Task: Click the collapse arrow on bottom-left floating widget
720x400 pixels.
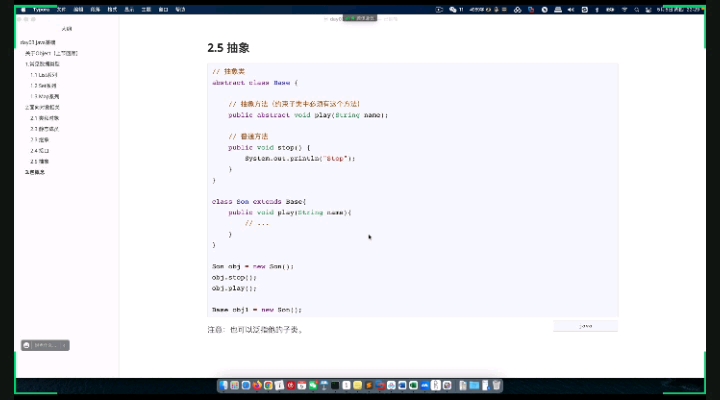Action: 64,345
